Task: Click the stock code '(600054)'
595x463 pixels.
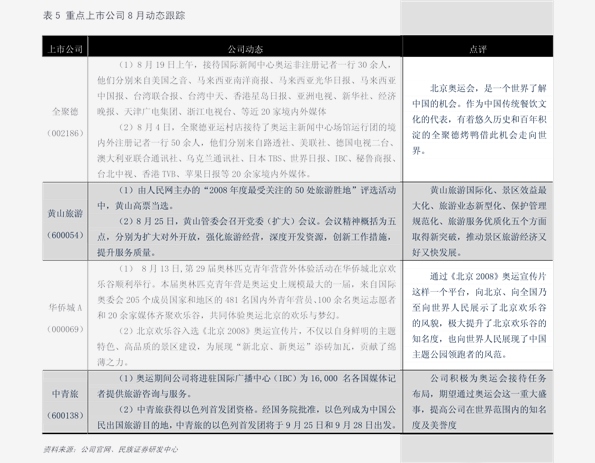Action: [x=65, y=235]
